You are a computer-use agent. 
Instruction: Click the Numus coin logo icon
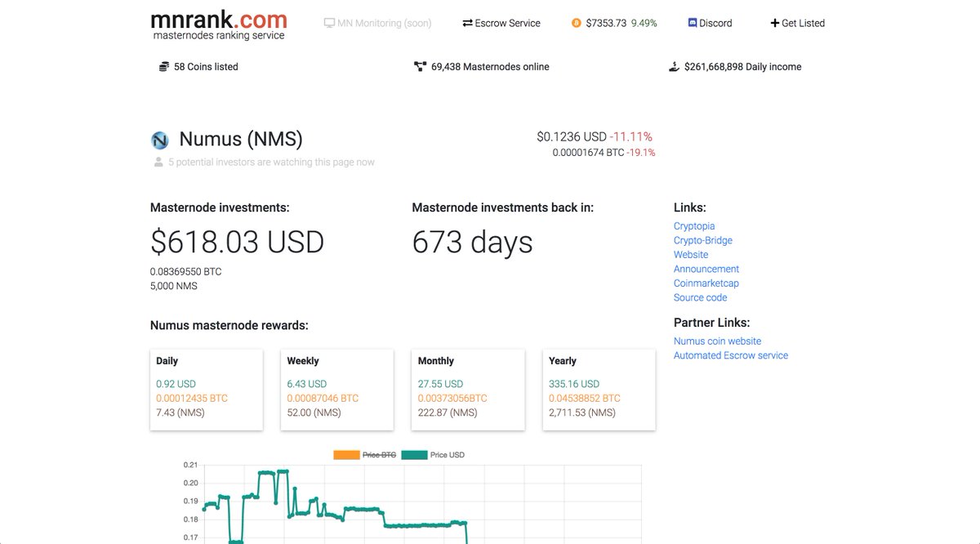pyautogui.click(x=159, y=139)
